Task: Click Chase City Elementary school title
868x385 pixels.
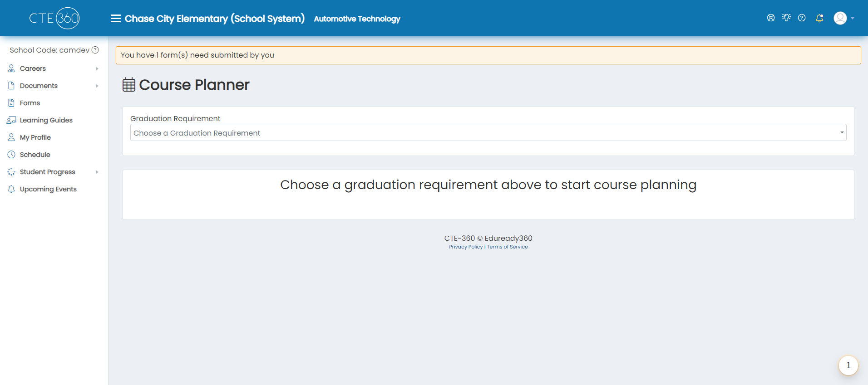Action: [214, 19]
